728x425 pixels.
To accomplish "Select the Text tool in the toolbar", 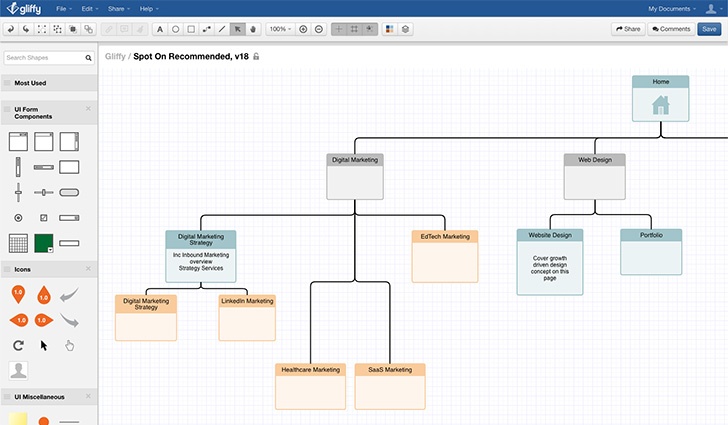I will (x=160, y=29).
